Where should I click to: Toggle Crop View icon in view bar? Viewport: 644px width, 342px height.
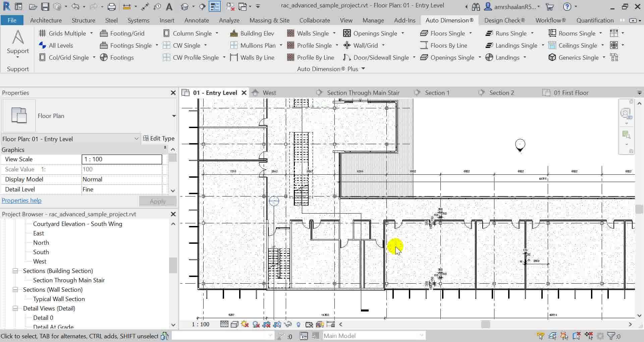pyautogui.click(x=267, y=324)
